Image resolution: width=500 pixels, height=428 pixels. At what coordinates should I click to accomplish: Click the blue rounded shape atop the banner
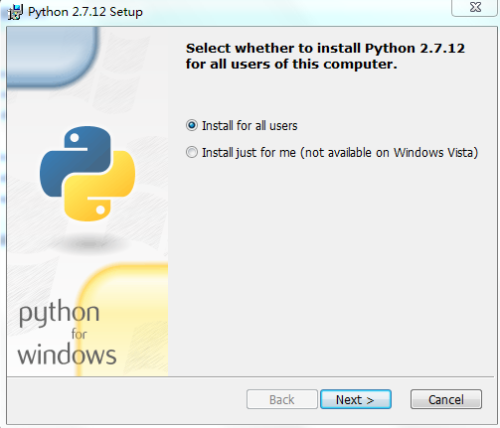[53, 57]
